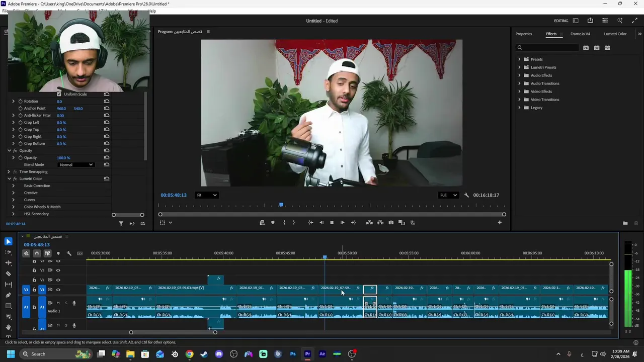The image size is (644, 362).
Task: Open Workspaces layout icon in header
Action: [x=576, y=21]
